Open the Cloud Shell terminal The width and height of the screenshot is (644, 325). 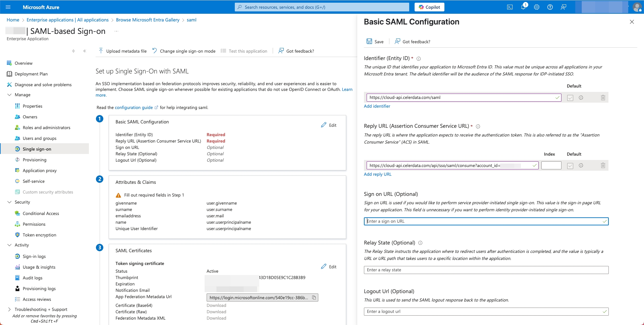point(510,7)
